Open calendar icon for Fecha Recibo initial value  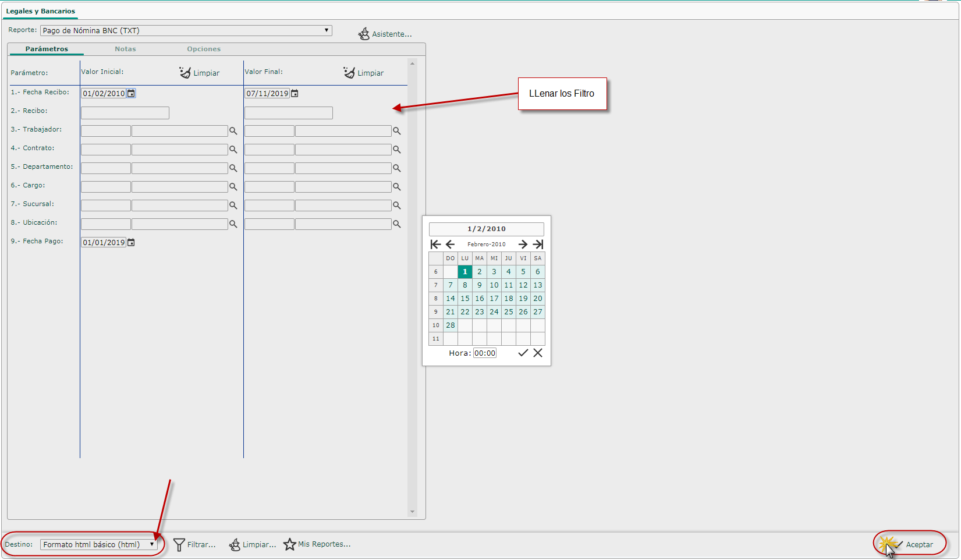pyautogui.click(x=132, y=93)
